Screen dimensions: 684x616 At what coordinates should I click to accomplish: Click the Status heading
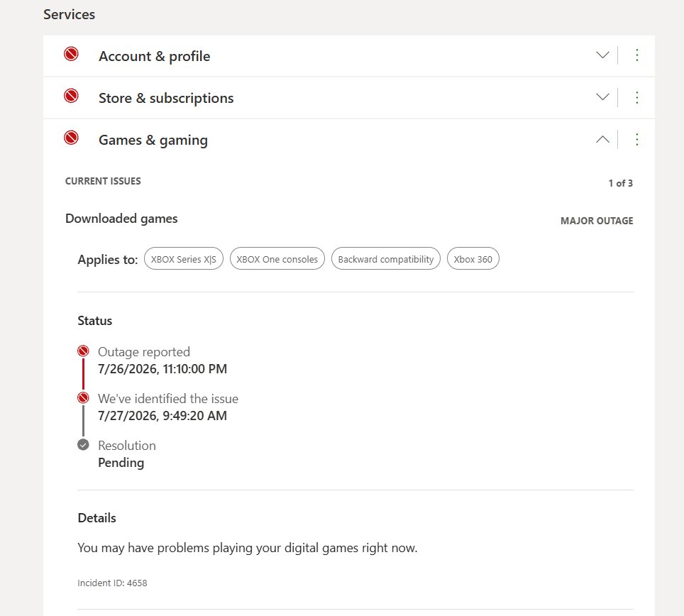(94, 321)
